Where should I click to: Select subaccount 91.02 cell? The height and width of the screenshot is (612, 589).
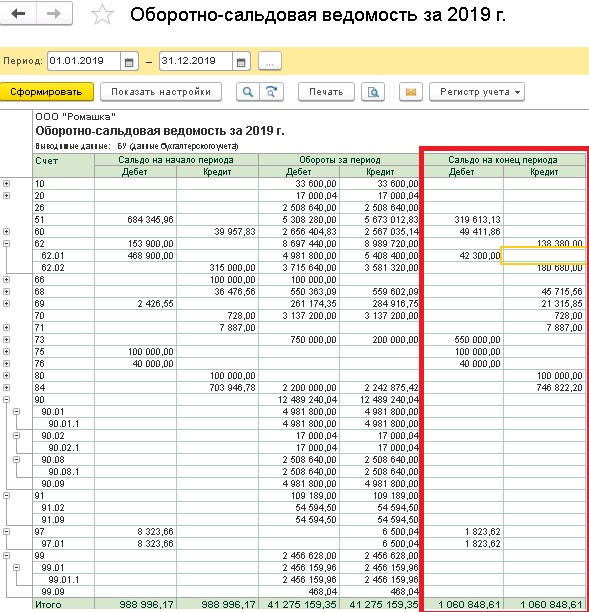click(63, 508)
